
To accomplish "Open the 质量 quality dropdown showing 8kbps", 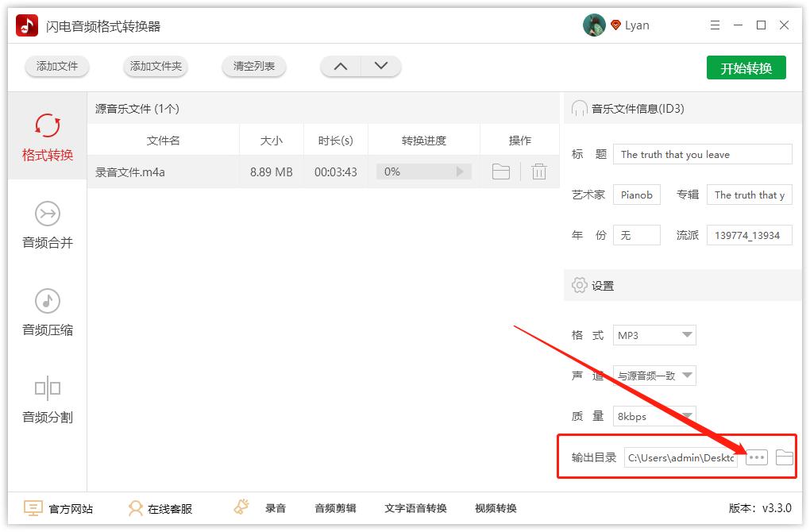I will pyautogui.click(x=654, y=416).
